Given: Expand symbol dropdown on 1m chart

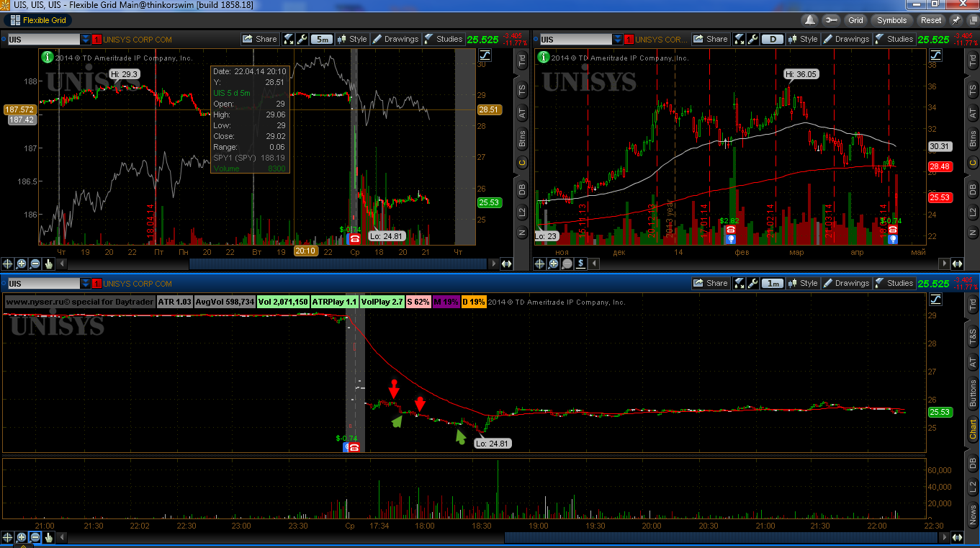Looking at the screenshot, I should click(86, 283).
